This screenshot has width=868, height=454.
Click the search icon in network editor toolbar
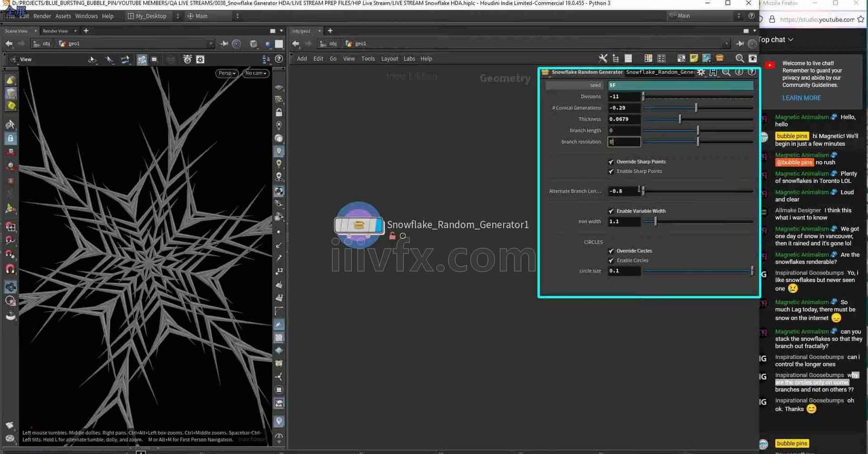click(740, 59)
